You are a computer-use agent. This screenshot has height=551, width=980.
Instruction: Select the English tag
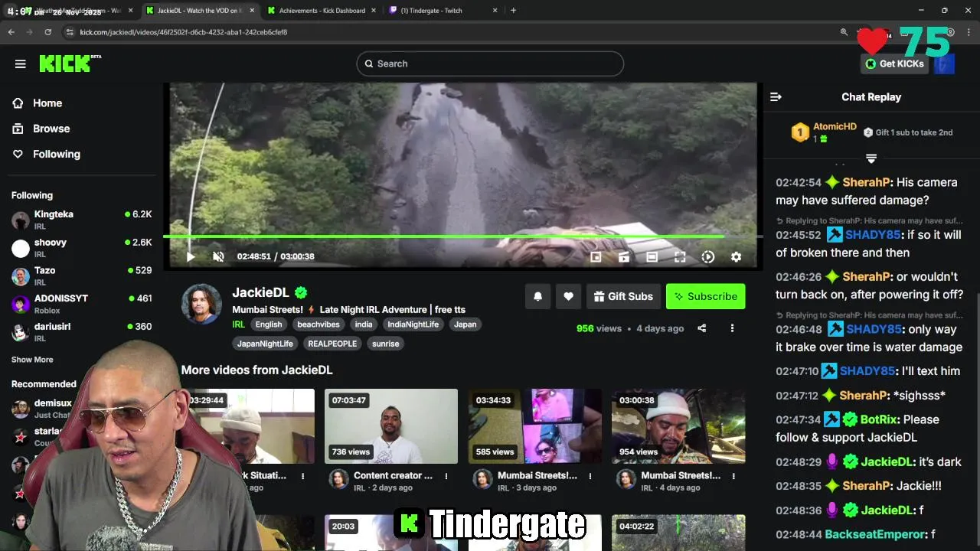click(x=269, y=324)
